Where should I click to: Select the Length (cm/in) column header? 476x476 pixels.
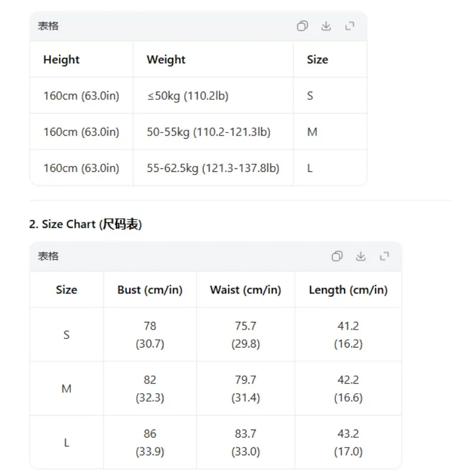point(348,290)
